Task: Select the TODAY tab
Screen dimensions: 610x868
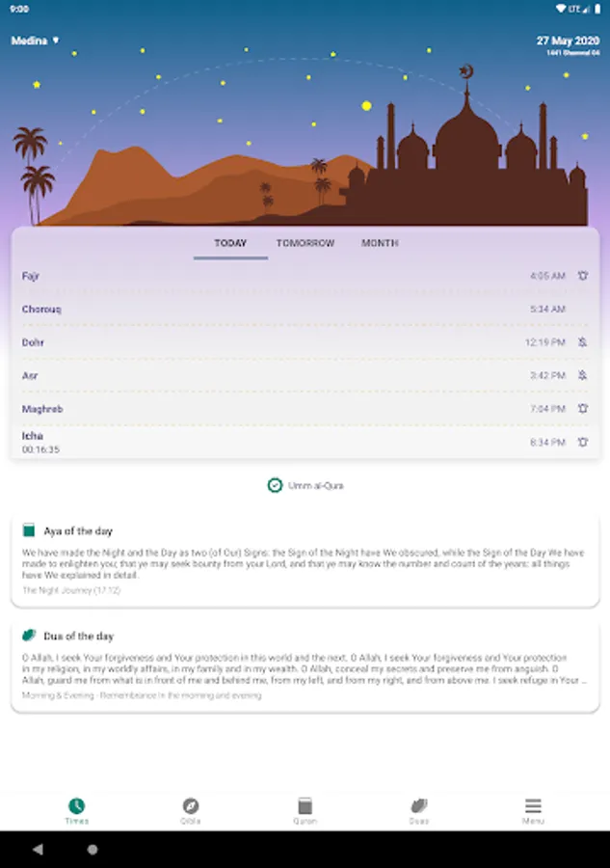Action: (230, 243)
